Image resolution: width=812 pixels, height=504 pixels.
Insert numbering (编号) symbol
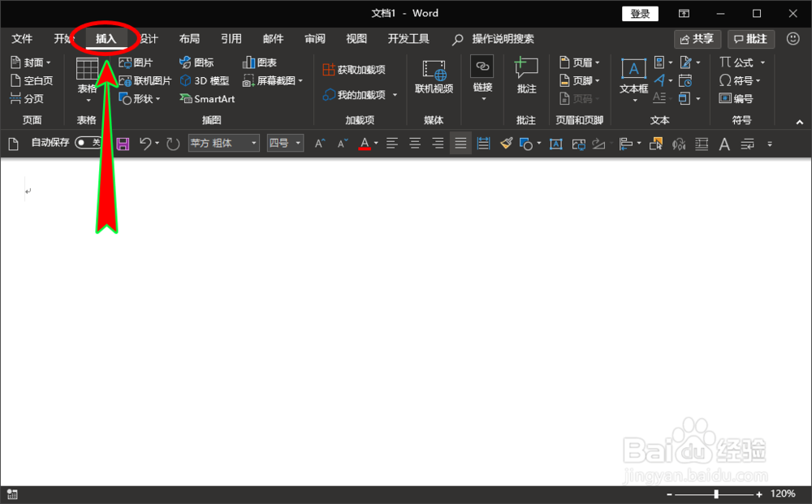(736, 99)
